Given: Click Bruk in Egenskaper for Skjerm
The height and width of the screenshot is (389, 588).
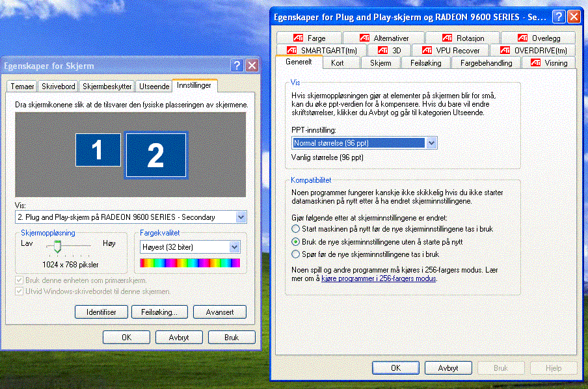Looking at the screenshot, I should pos(232,337).
